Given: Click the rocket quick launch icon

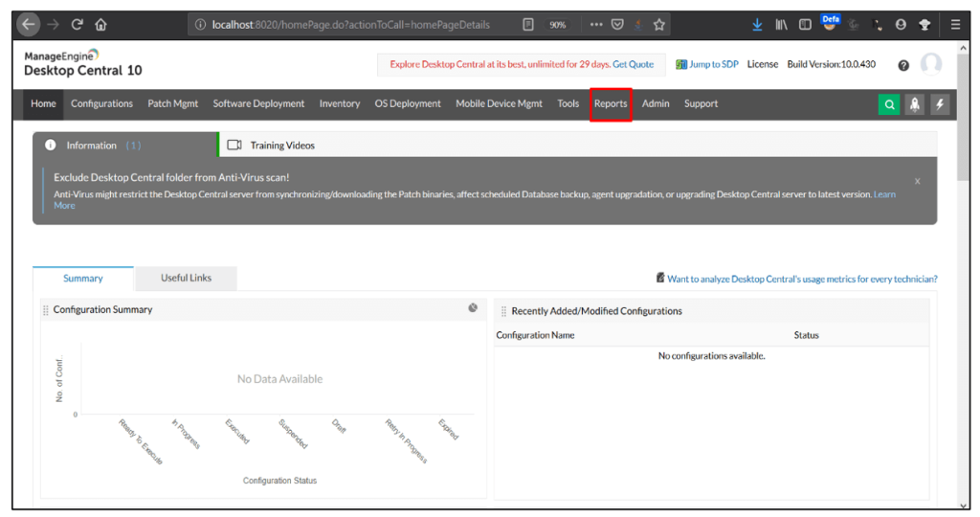Looking at the screenshot, I should tap(914, 104).
